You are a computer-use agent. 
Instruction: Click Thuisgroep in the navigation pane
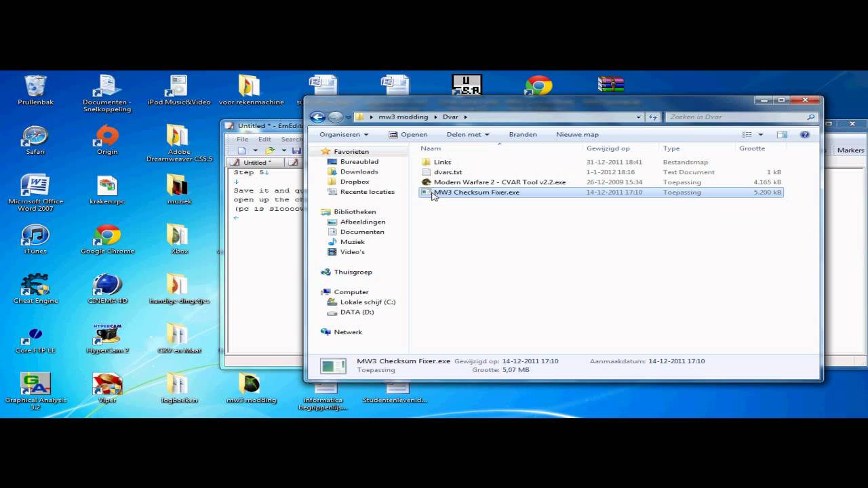pos(353,272)
